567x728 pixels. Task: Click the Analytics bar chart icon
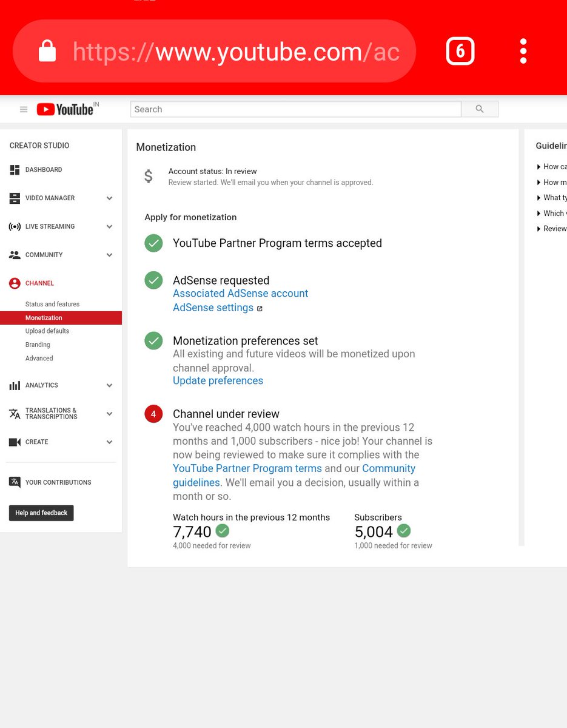[15, 385]
